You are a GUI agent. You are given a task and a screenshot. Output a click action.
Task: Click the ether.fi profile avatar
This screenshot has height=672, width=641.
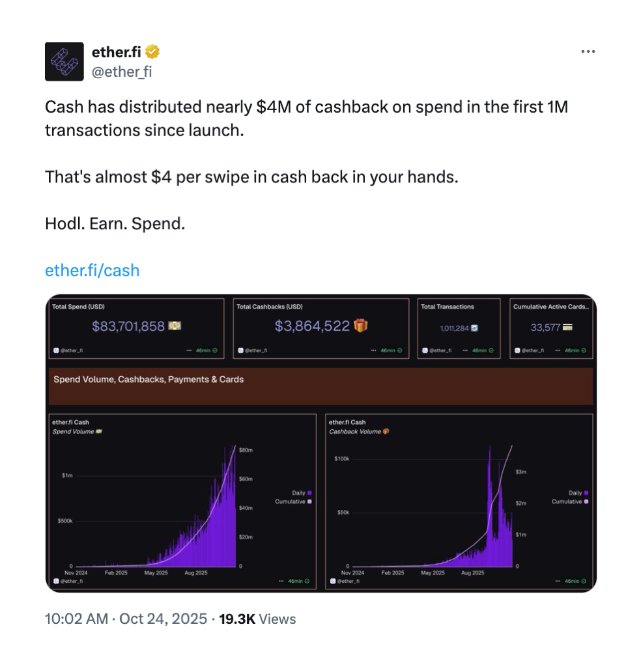[64, 61]
